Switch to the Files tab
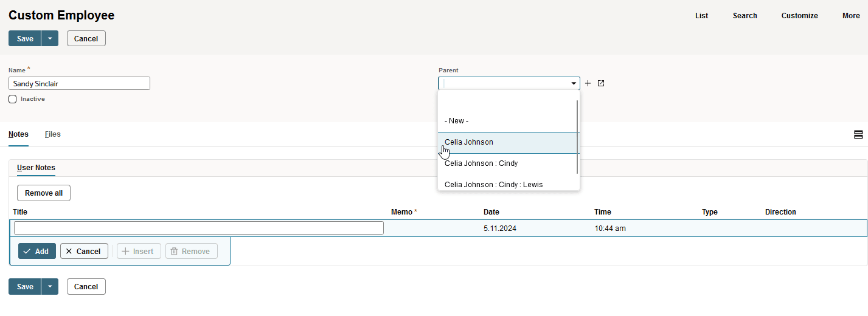 coord(53,134)
